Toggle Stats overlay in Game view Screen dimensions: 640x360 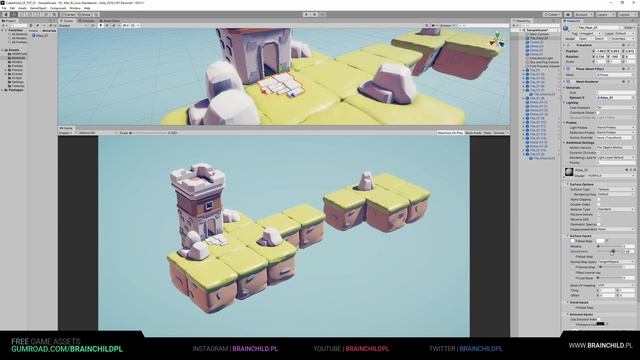tap(487, 133)
